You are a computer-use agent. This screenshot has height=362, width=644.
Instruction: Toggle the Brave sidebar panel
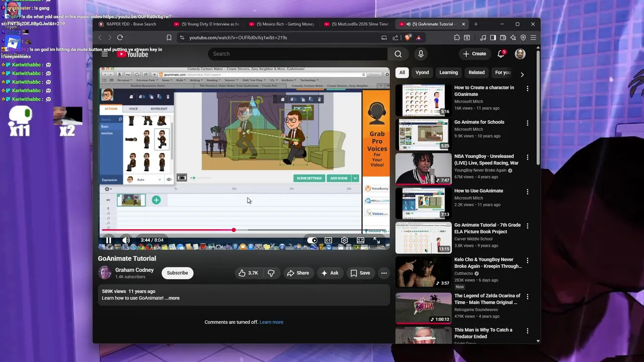[493, 38]
